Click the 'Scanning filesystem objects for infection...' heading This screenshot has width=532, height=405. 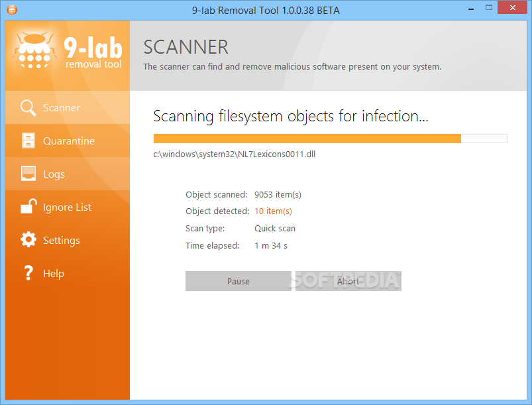point(291,116)
